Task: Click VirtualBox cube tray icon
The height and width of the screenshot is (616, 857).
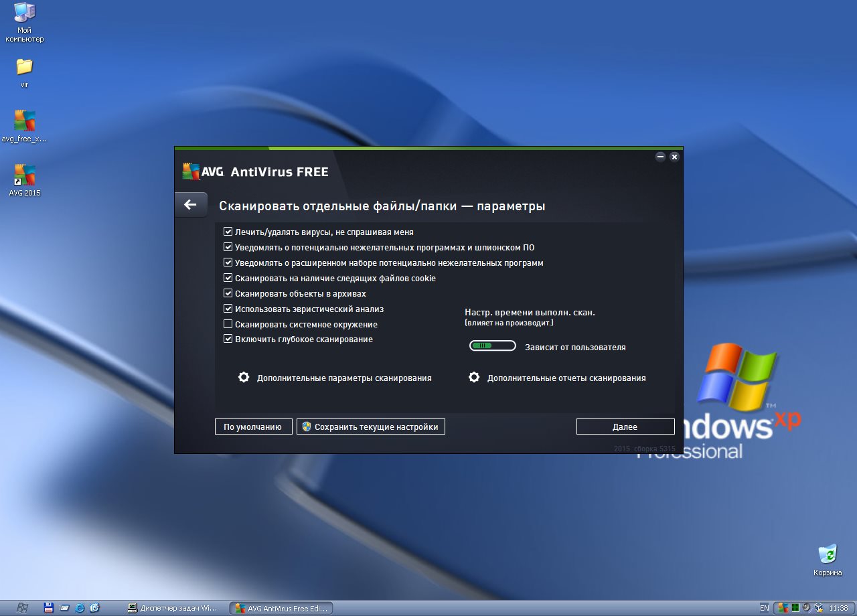Action: (x=819, y=608)
